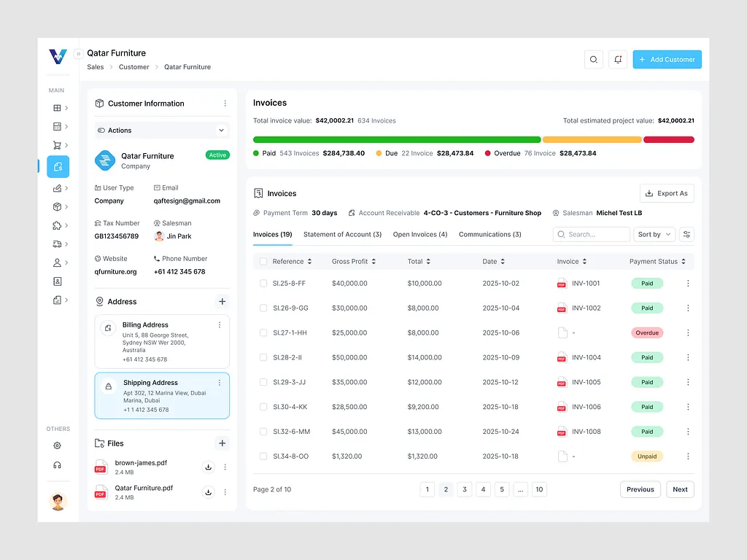747x560 pixels.
Task: Open the table filter settings icon
Action: click(686, 234)
